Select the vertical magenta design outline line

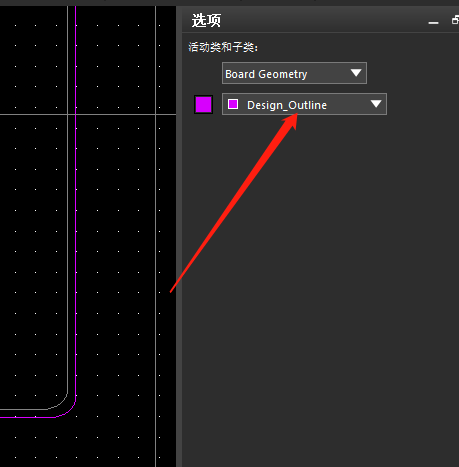[x=76, y=200]
